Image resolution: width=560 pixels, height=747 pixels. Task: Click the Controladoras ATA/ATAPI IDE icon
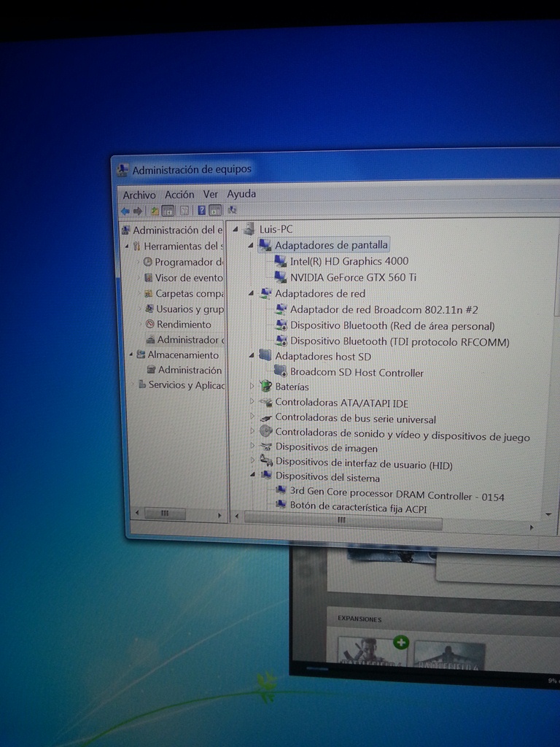265,403
